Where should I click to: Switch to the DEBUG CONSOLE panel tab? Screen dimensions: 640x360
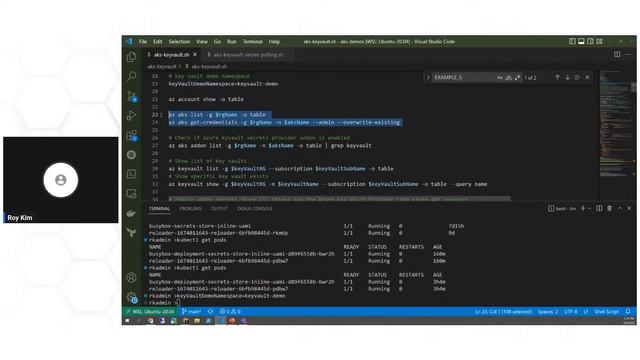[x=254, y=209]
